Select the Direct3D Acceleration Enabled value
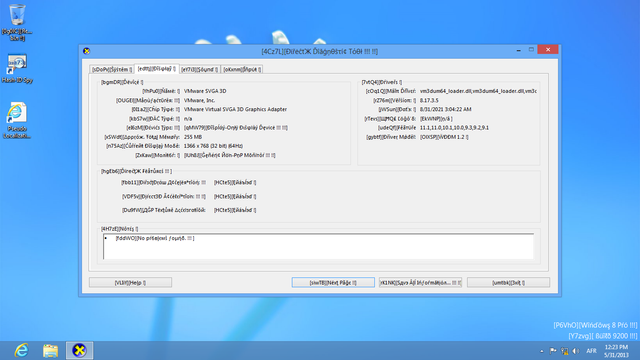 click(x=235, y=196)
